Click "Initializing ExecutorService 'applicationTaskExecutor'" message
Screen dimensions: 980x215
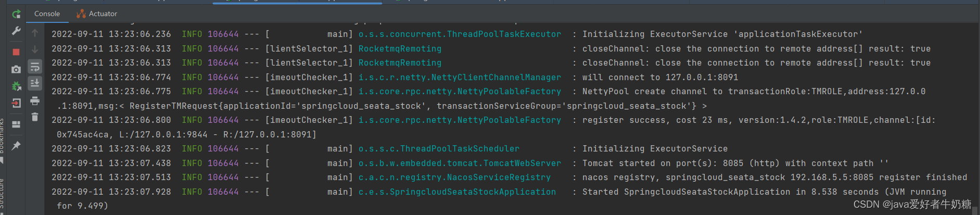722,34
